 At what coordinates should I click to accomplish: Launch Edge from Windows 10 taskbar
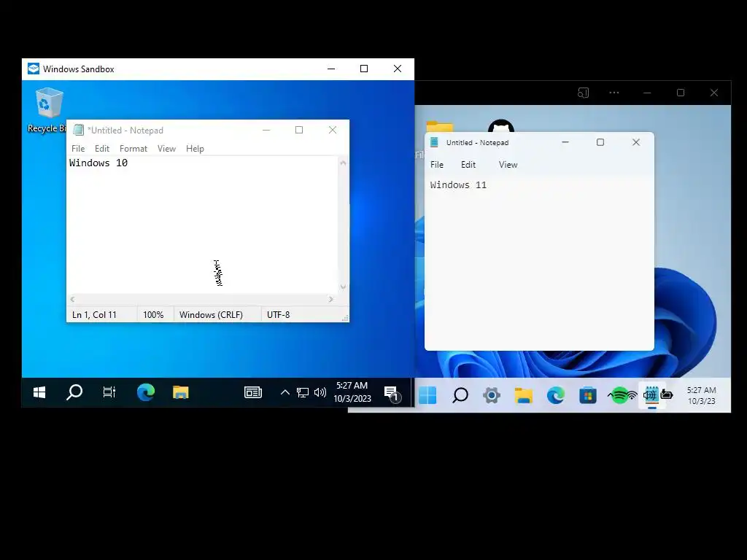pyautogui.click(x=145, y=392)
